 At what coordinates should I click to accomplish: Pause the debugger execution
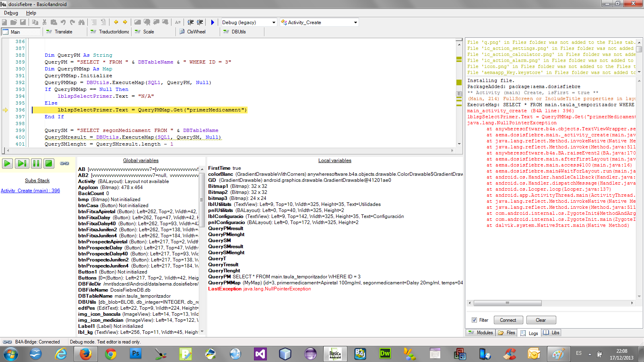point(36,163)
